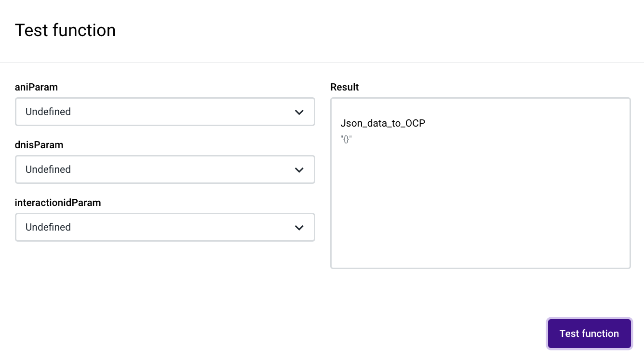Click the aniParam field label

[x=37, y=87]
